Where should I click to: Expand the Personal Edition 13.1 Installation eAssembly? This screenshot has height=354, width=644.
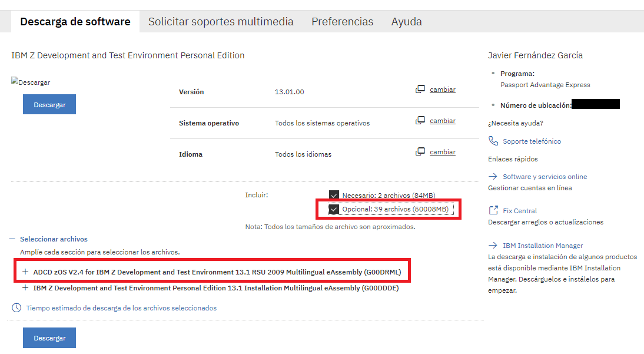25,288
